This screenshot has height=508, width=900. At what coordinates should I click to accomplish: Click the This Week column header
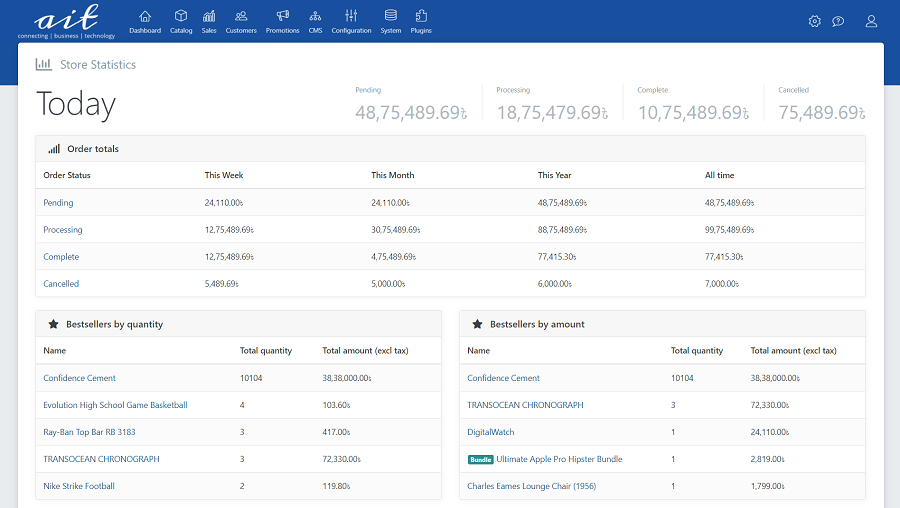coord(224,175)
